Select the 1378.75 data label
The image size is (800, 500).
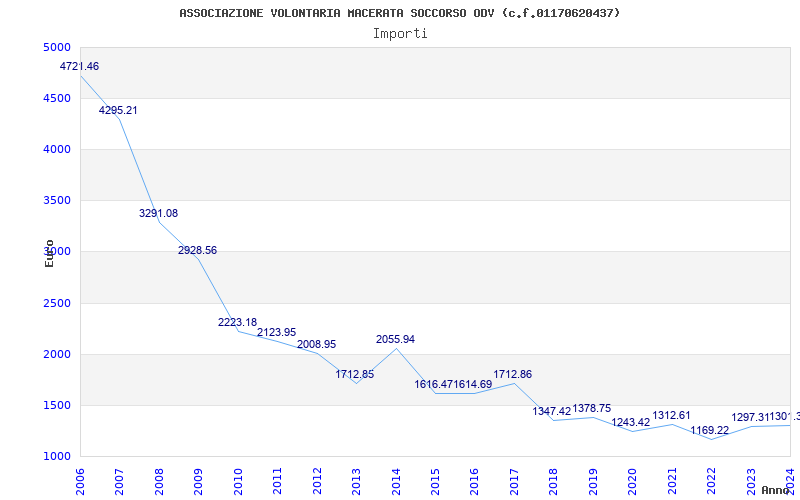pyautogui.click(x=591, y=409)
